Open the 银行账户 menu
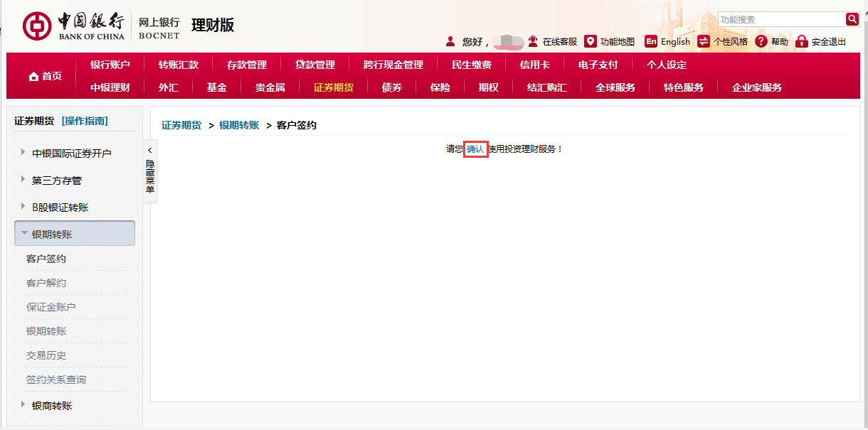 tap(110, 65)
